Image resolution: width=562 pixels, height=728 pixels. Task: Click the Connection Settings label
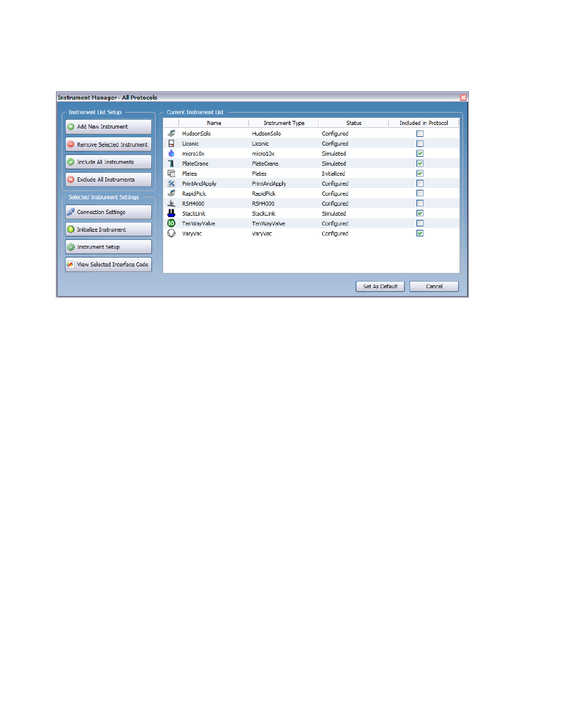101,212
